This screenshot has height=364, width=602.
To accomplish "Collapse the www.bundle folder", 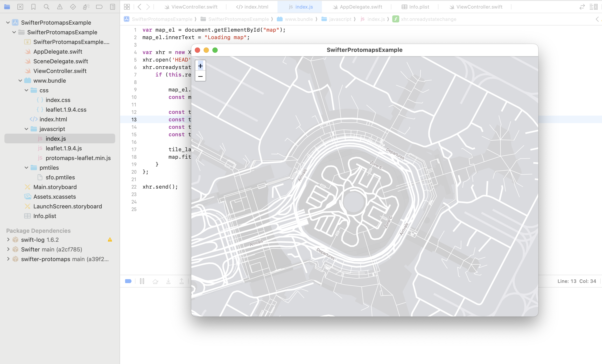I will click(x=20, y=81).
